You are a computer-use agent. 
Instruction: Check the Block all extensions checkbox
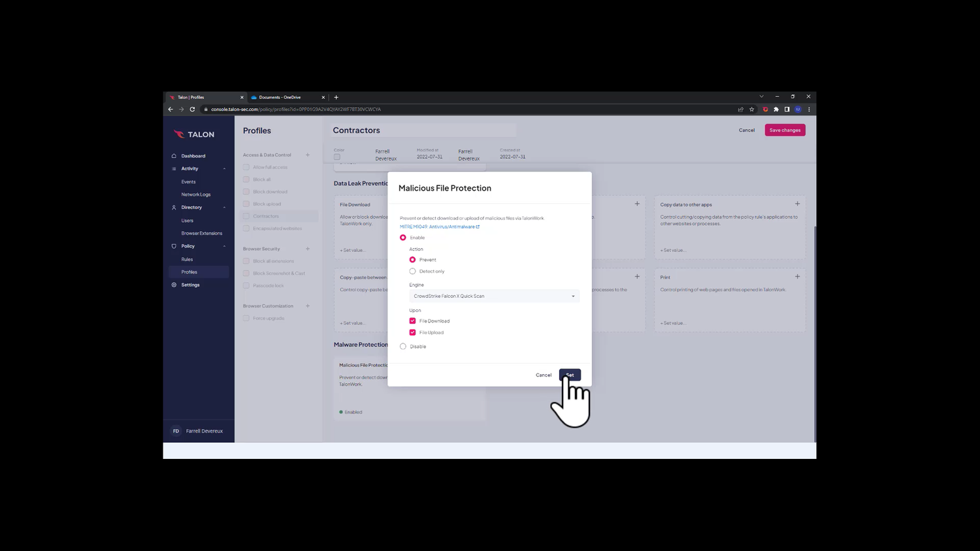[x=246, y=261]
